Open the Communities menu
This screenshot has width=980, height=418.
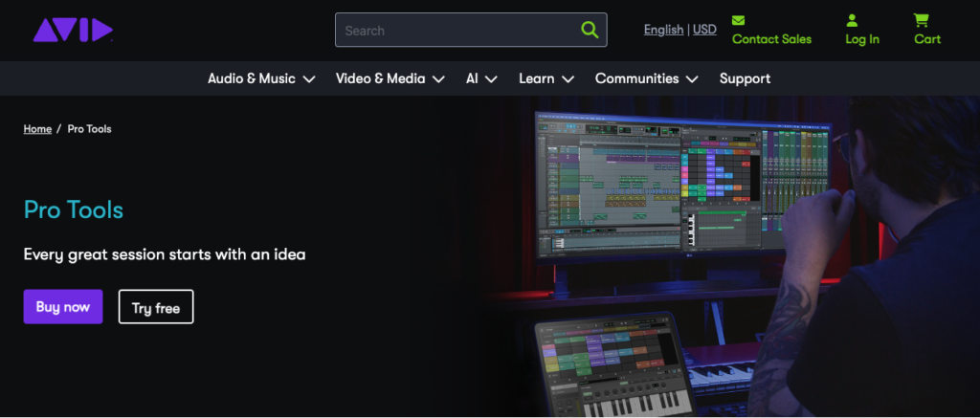click(x=636, y=78)
